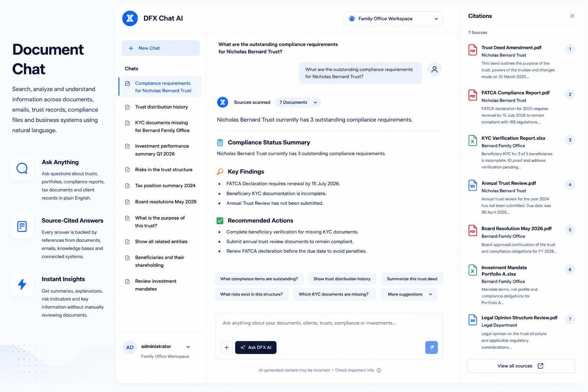Screen dimensions: 588x392
Task: Open citation Trust Deed Amendment.pdf
Action: 511,48
